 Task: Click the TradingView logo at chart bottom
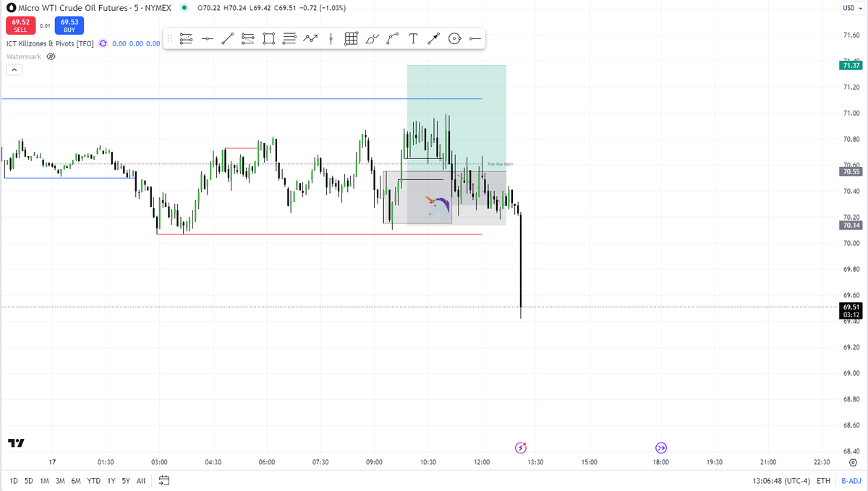coord(16,443)
